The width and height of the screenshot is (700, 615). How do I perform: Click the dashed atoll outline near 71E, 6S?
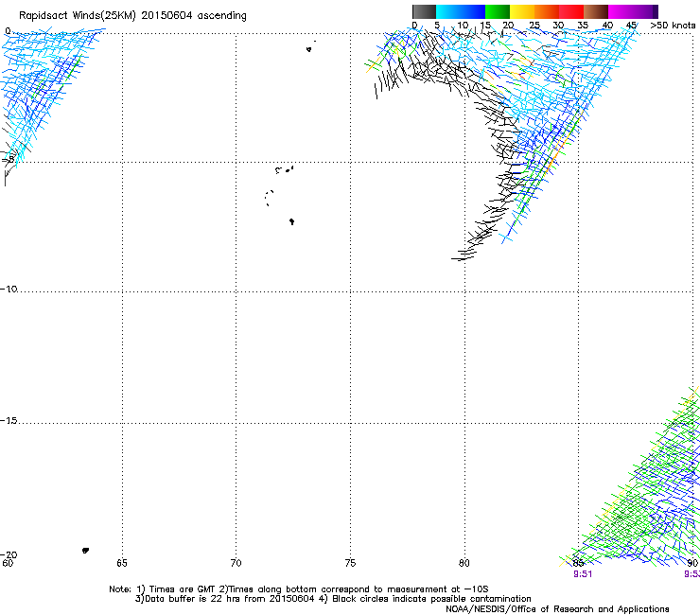pos(269,198)
